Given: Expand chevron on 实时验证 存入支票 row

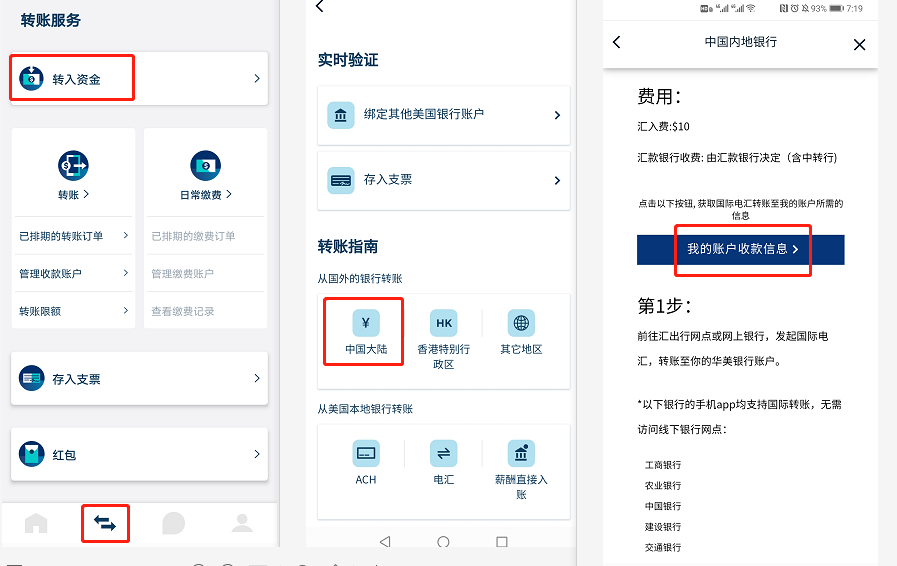Looking at the screenshot, I should (557, 180).
